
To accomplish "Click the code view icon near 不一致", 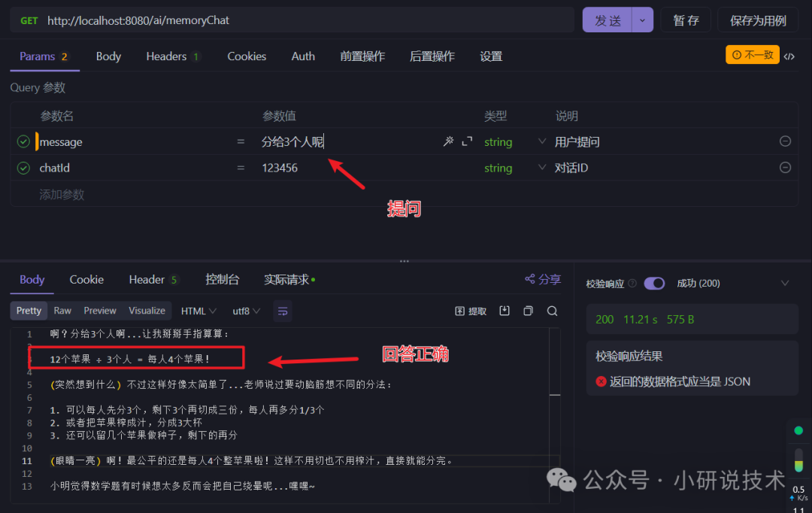I will [790, 55].
